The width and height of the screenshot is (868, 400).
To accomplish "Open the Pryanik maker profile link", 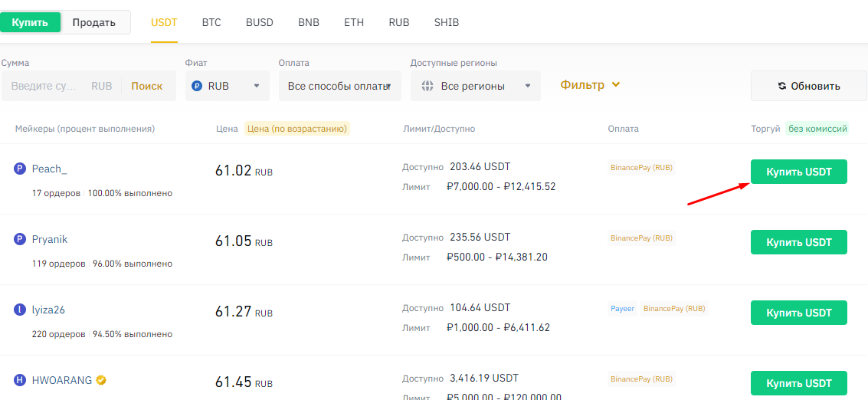I will pos(50,239).
